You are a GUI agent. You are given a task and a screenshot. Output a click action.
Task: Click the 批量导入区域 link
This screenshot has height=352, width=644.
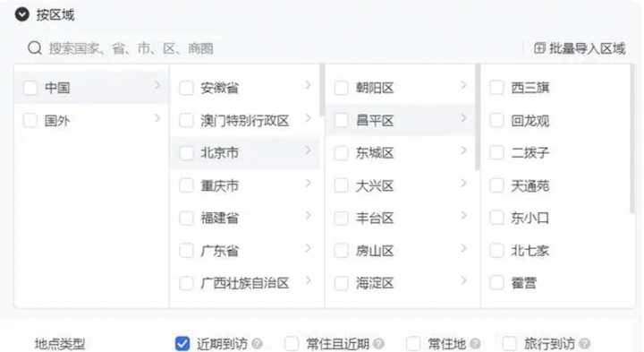[x=580, y=48]
